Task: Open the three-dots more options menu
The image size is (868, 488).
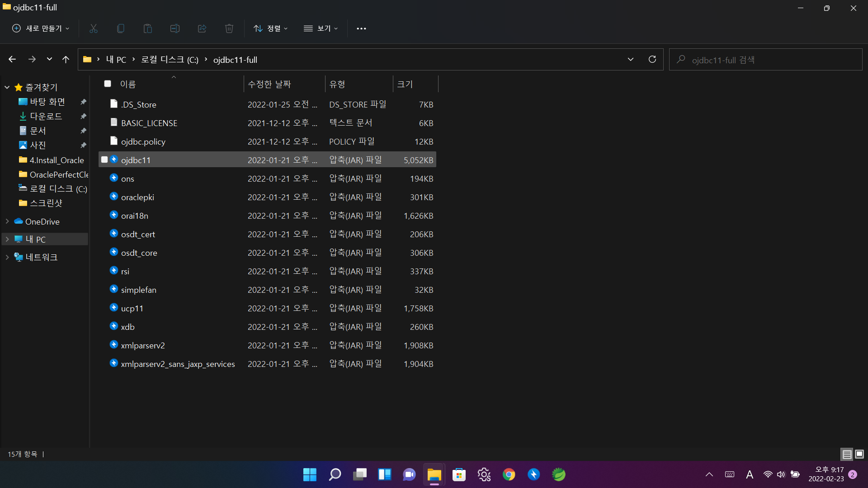Action: 361,28
